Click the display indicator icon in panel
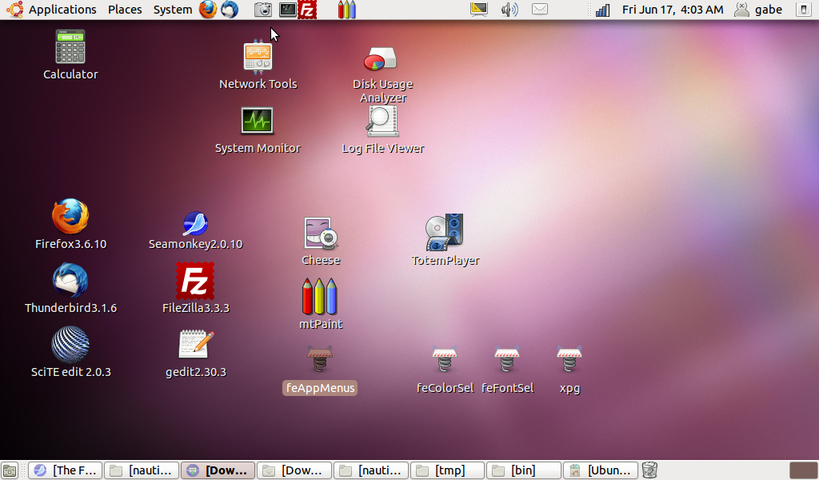Screen dimensions: 819x480 (478, 9)
